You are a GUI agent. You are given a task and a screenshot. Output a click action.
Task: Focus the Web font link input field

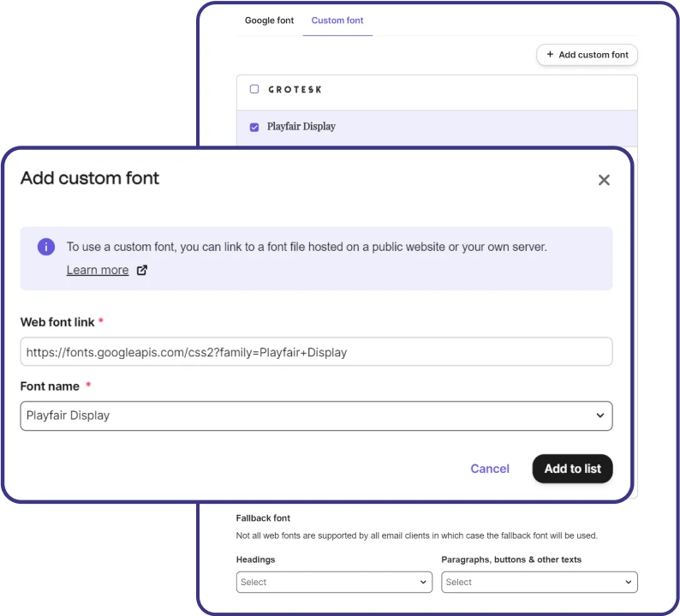(x=315, y=351)
